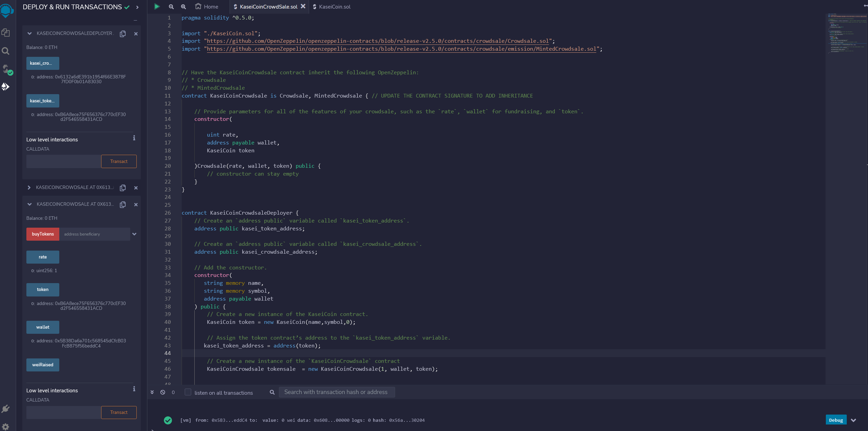Image resolution: width=868 pixels, height=431 pixels.
Task: Collapse expanded KASEICOINCROWDSALE AT 0X613 instance
Action: click(x=29, y=204)
